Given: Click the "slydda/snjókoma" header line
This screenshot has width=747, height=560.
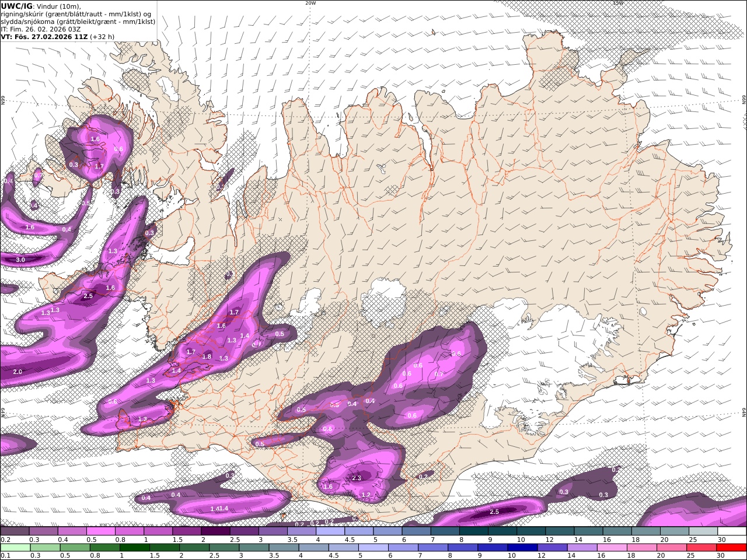Looking at the screenshot, I should (78, 22).
